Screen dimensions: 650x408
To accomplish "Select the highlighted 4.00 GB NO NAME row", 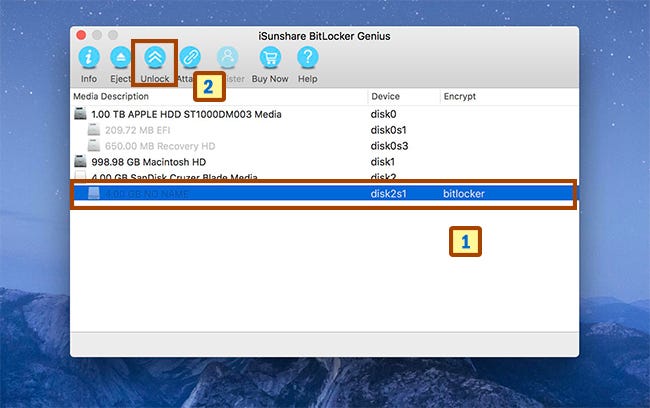I will 324,194.
